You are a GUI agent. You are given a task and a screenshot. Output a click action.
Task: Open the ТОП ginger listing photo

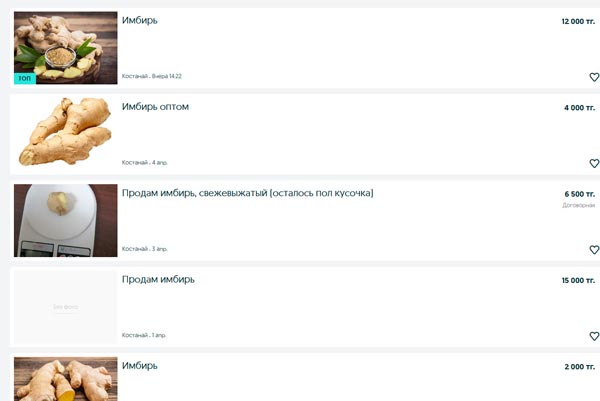66,48
